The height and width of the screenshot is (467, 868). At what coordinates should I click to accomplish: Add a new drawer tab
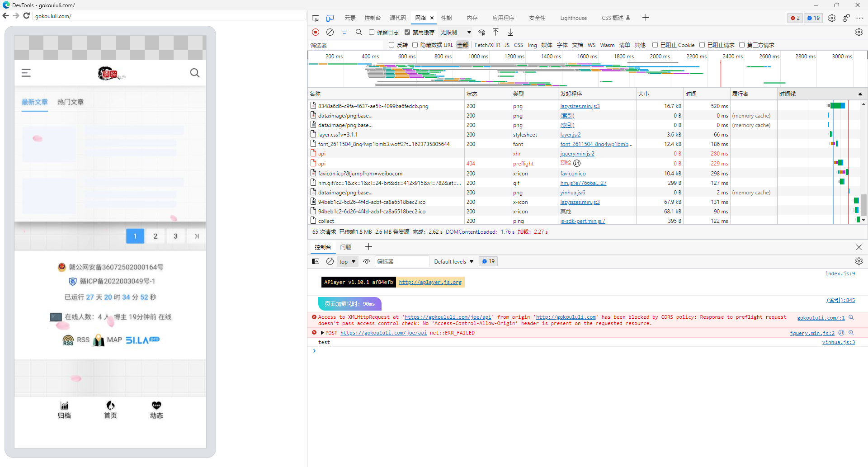tap(368, 247)
